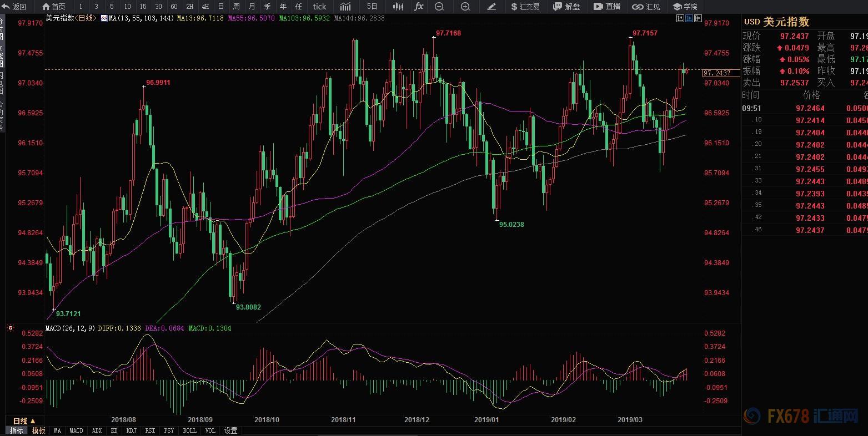Image resolution: width=868 pixels, height=436 pixels.
Task: Click the zoom in magnifier icon
Action: 465,7
